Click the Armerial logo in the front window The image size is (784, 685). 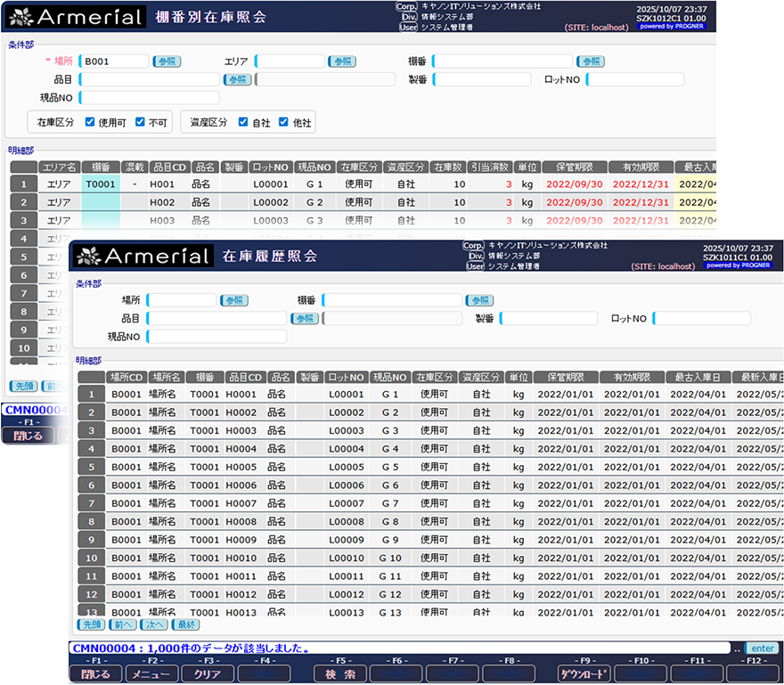141,257
